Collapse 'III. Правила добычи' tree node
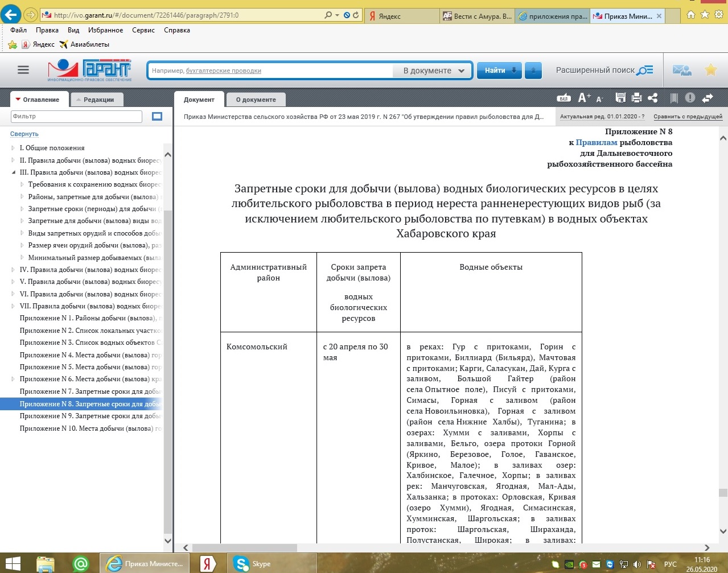Viewport: 728px width, 573px height. coord(13,172)
